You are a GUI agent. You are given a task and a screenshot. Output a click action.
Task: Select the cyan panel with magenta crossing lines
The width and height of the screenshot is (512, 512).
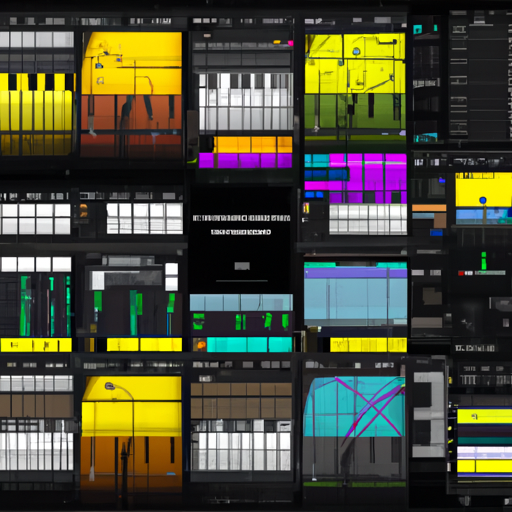[x=354, y=407]
